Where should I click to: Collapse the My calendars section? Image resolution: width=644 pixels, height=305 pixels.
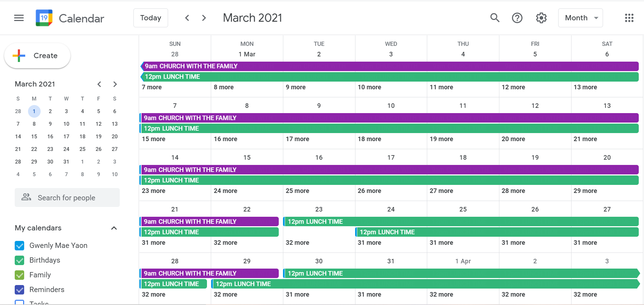(114, 228)
